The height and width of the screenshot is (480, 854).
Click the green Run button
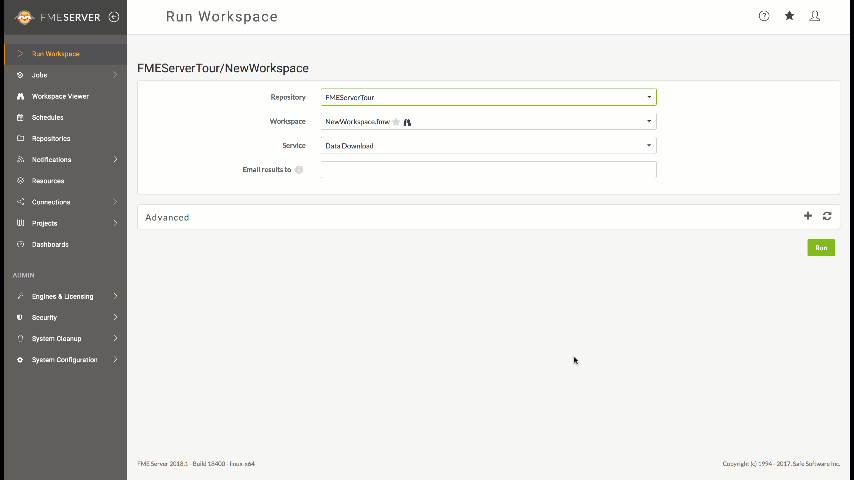point(821,247)
